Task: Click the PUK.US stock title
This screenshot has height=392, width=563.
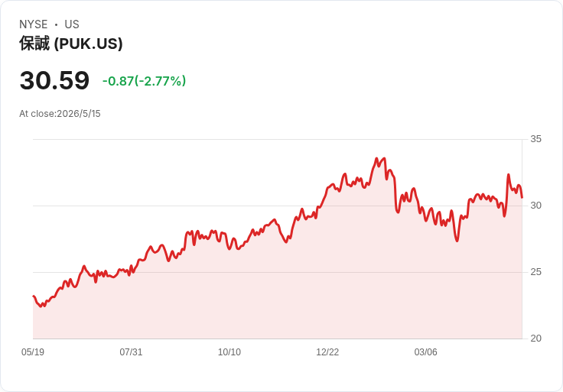Action: point(70,44)
